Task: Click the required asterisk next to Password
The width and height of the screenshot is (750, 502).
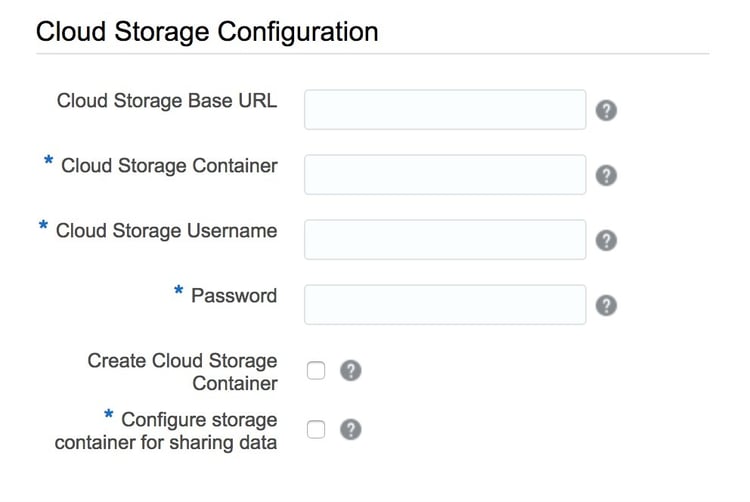Action: pyautogui.click(x=178, y=290)
